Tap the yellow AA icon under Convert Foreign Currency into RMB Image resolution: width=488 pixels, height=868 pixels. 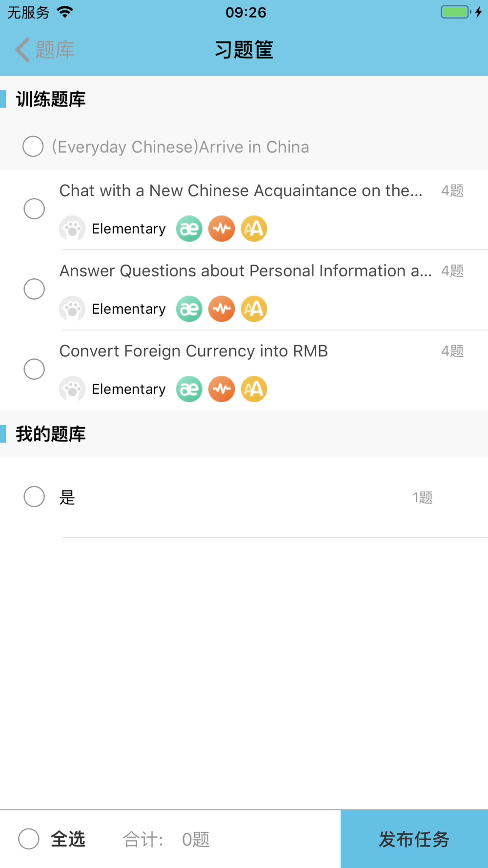pos(254,389)
